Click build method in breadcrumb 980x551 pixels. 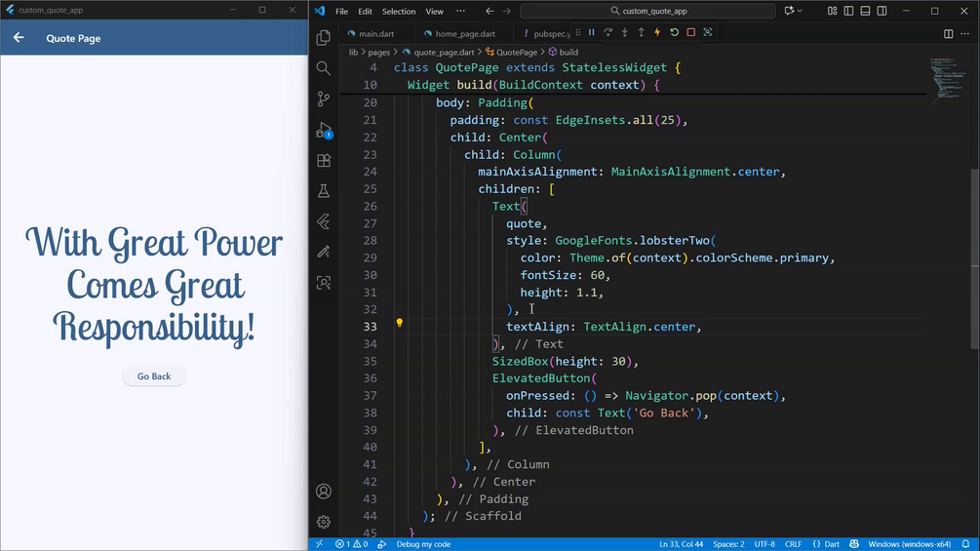point(568,53)
